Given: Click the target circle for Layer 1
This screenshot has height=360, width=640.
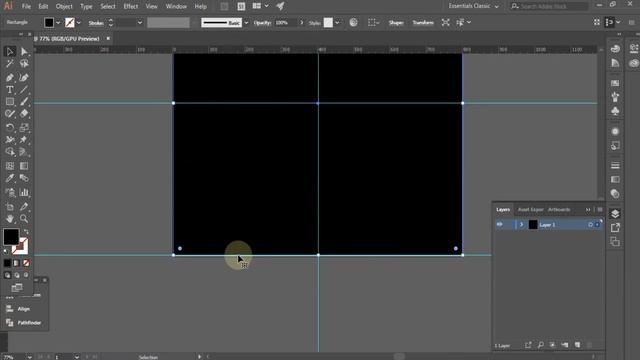Looking at the screenshot, I should (x=590, y=225).
